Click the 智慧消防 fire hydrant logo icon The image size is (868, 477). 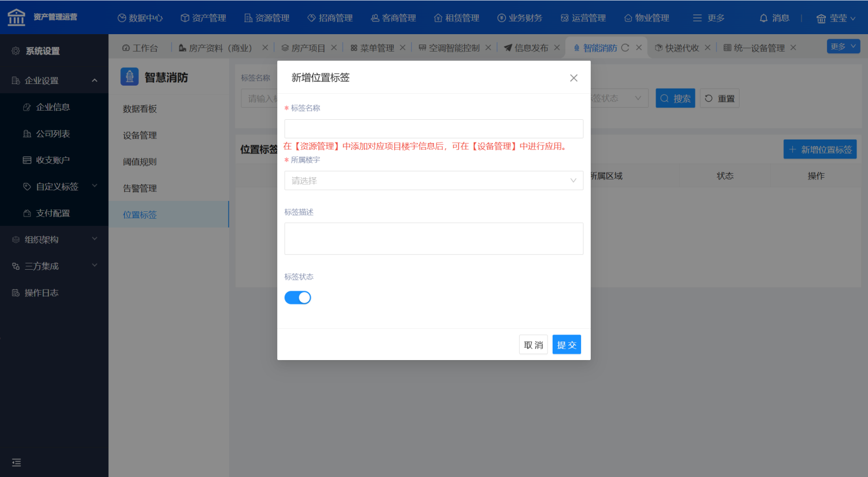(x=130, y=77)
